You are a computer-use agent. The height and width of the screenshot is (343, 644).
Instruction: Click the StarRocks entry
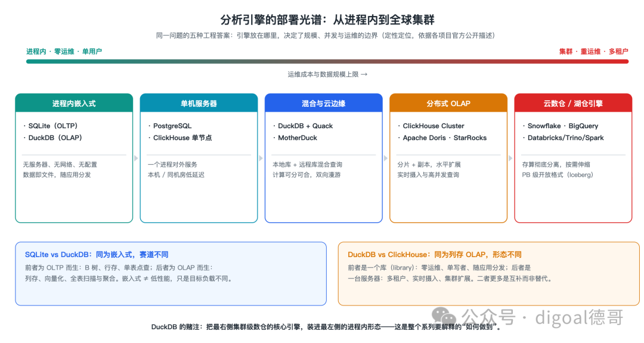pyautogui.click(x=470, y=138)
